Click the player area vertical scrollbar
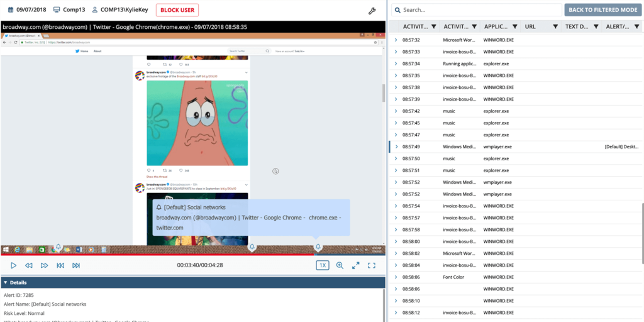Image resolution: width=644 pixels, height=322 pixels. click(384, 93)
